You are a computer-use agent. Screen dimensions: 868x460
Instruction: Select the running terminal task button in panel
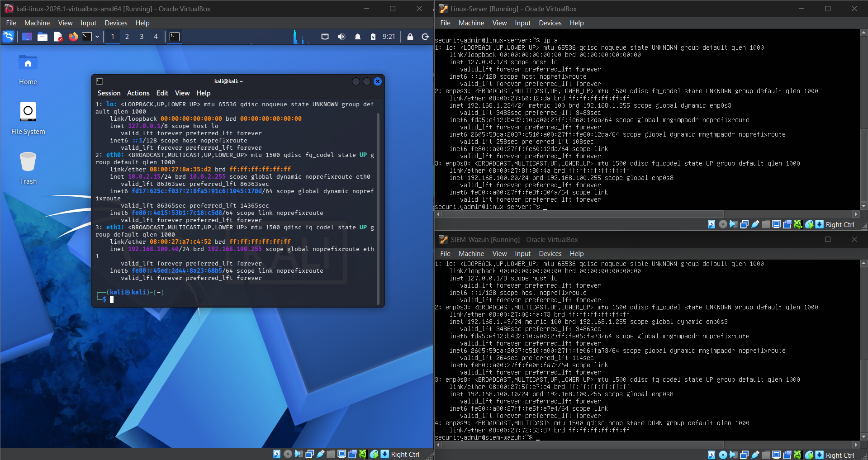(175, 37)
